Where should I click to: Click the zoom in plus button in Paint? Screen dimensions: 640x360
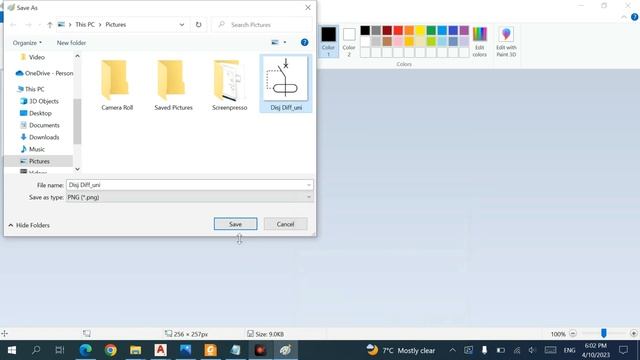[633, 333]
